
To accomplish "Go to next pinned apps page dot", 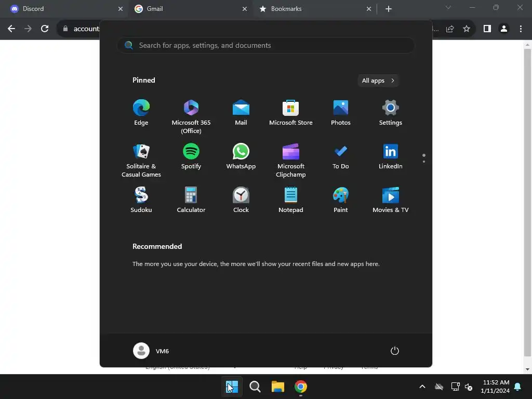I will point(424,162).
